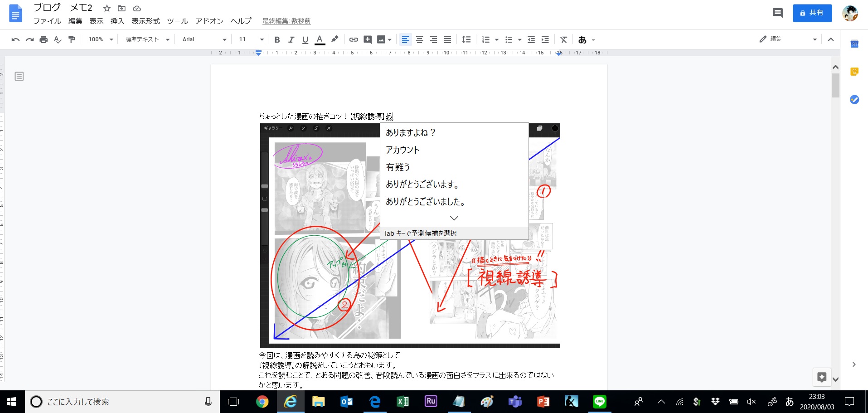Click the Windows search box ここに入力して検索

point(122,402)
